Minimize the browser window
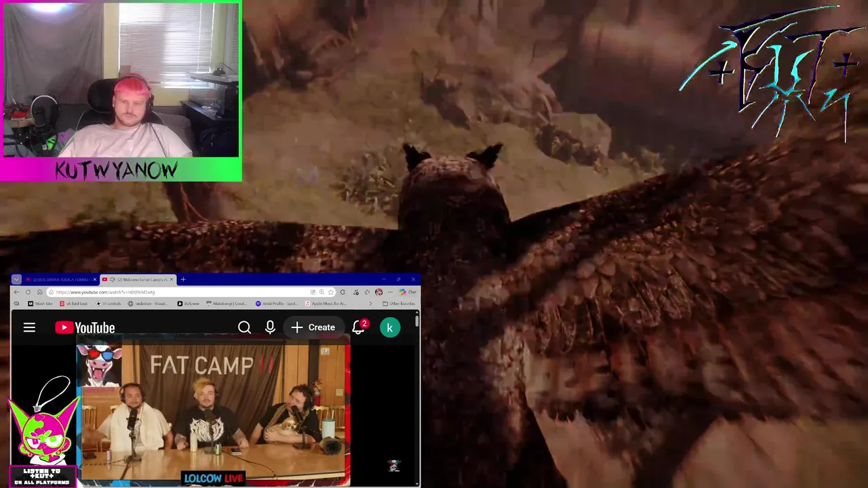 384,279
